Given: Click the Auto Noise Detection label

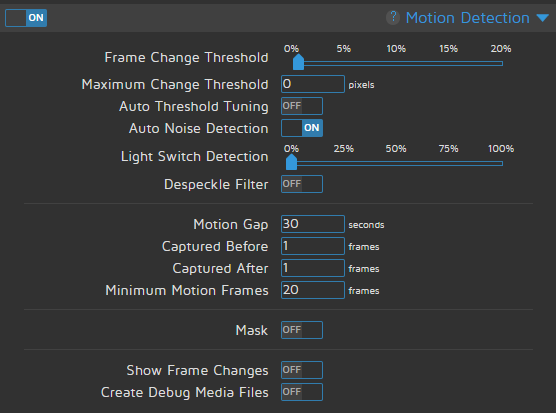Looking at the screenshot, I should 199,128.
